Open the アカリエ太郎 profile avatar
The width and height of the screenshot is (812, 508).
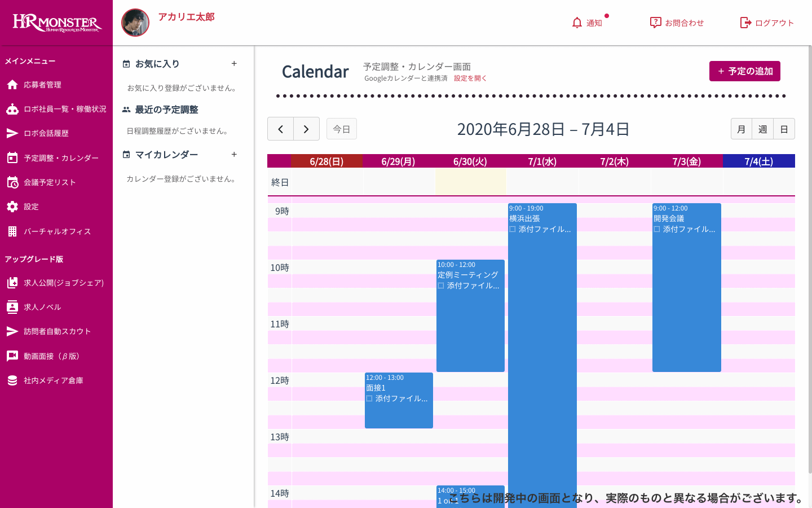tap(135, 23)
